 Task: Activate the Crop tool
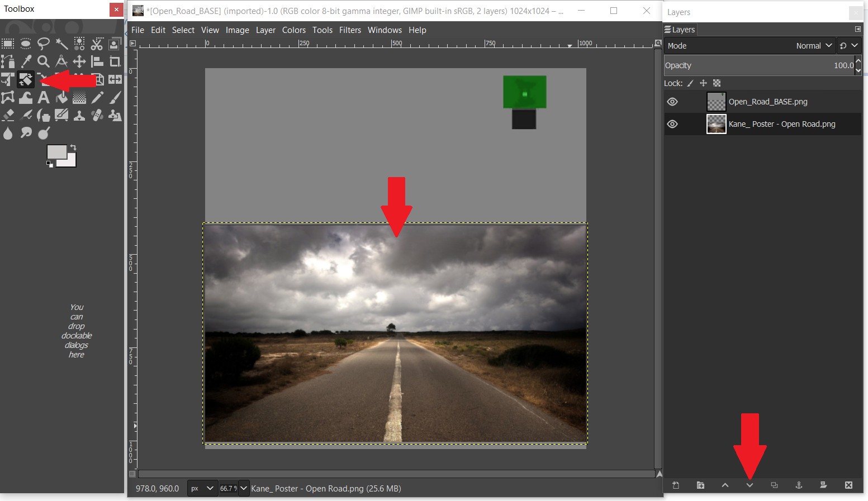[115, 61]
